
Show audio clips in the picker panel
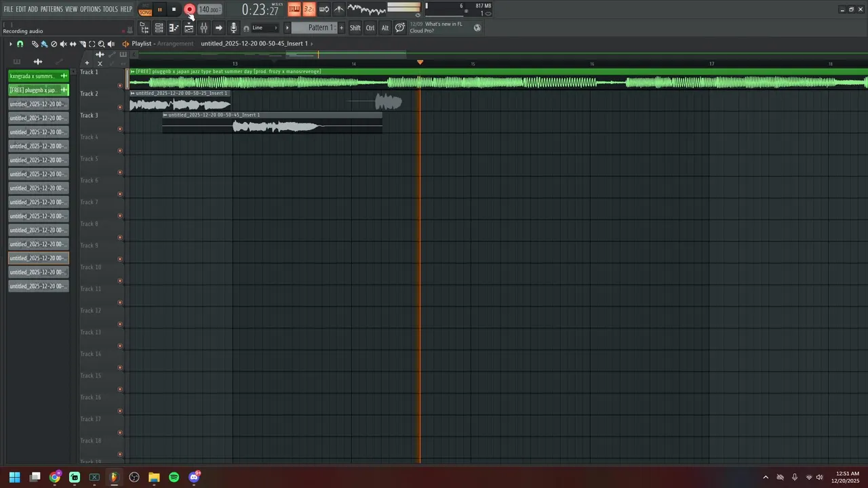pyautogui.click(x=38, y=62)
